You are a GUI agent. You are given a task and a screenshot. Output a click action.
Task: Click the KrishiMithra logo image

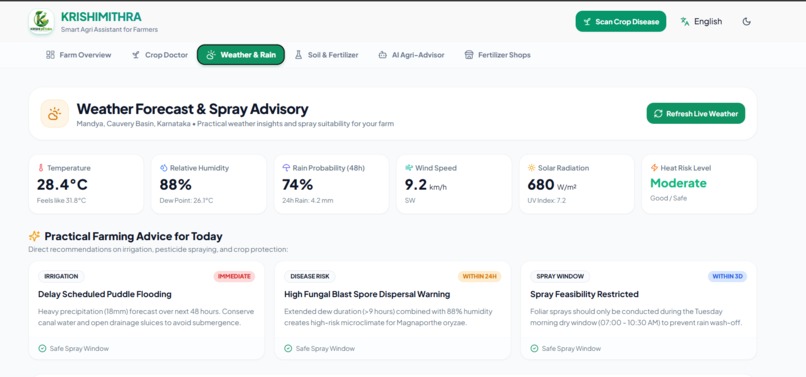pos(41,21)
